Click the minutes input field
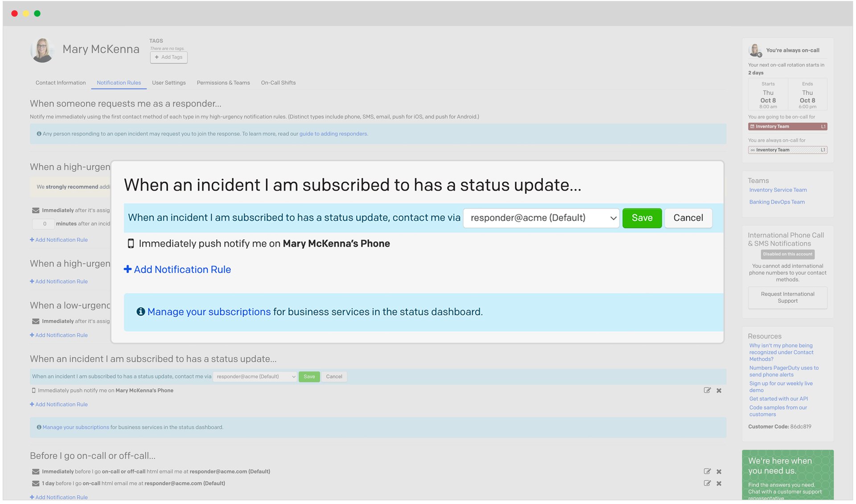Image resolution: width=856 pixels, height=504 pixels. pos(44,224)
